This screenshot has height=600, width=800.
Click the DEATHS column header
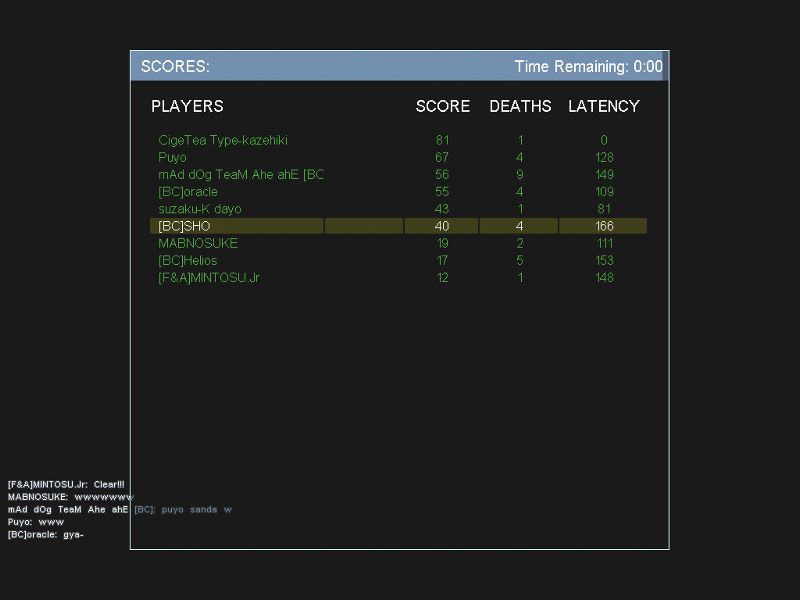click(x=520, y=106)
